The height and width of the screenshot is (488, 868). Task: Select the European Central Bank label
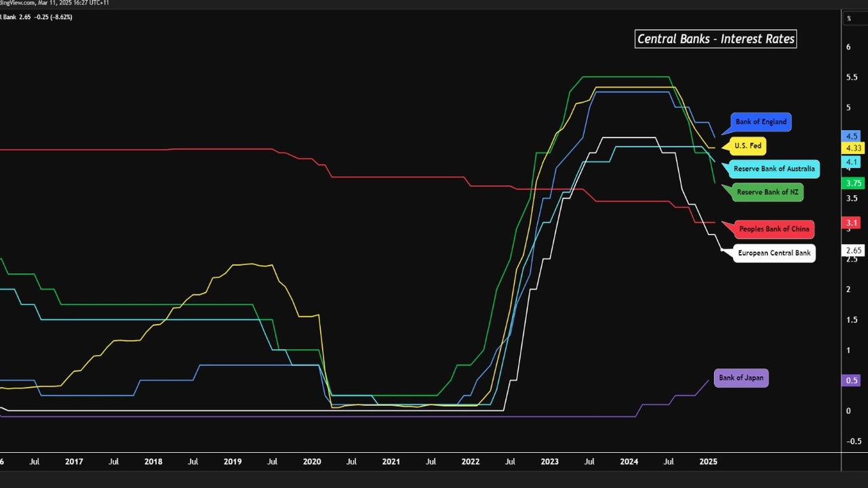point(774,253)
